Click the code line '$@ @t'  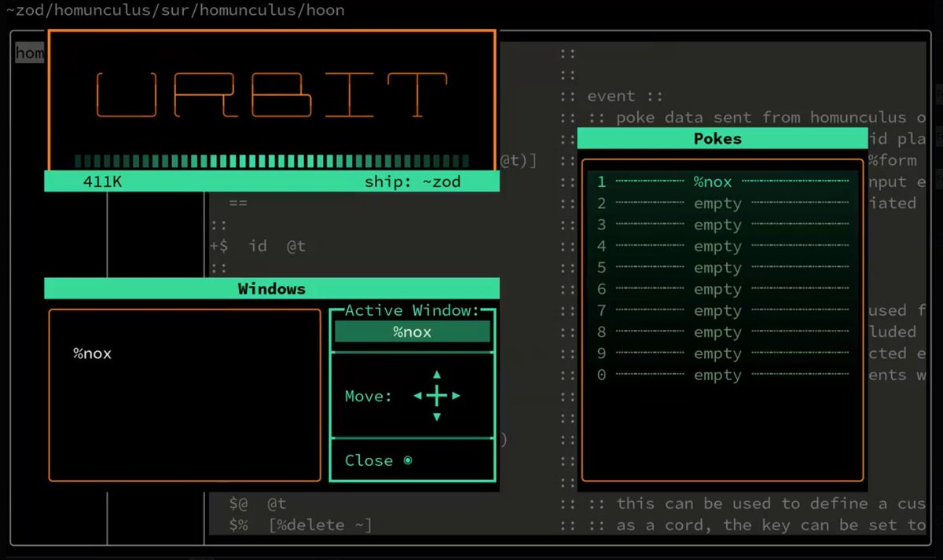pyautogui.click(x=258, y=503)
